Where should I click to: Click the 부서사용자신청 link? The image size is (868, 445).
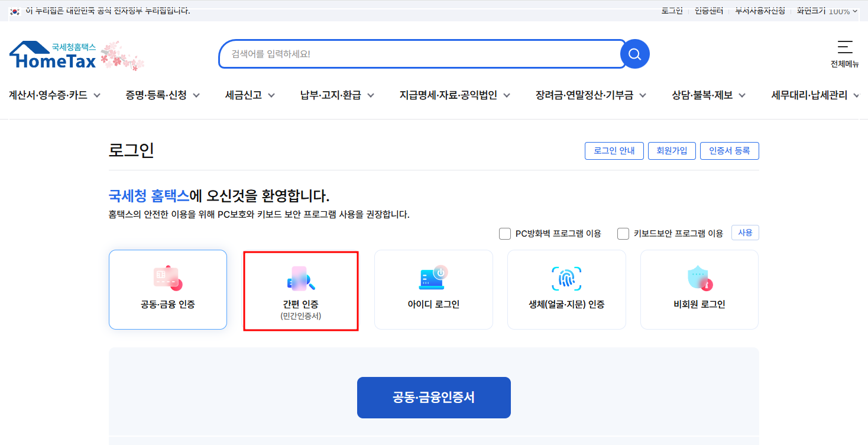tap(760, 11)
